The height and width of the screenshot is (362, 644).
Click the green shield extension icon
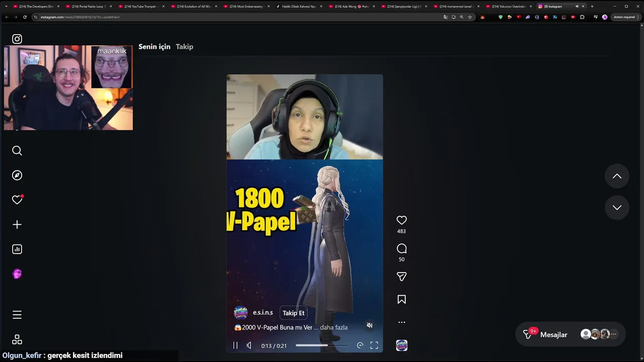pyautogui.click(x=500, y=17)
